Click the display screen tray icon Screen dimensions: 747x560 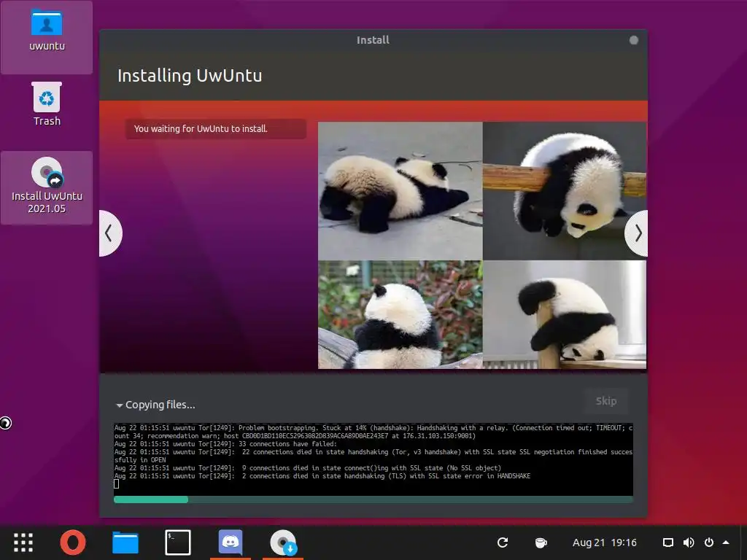coord(668,542)
